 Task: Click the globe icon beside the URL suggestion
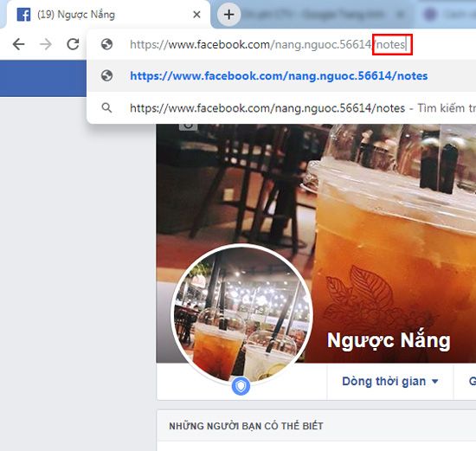[106, 75]
